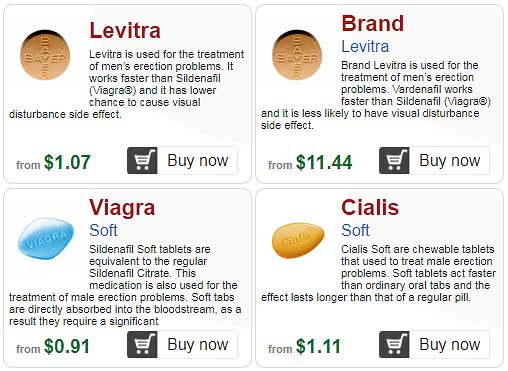Screen dimensions: 508x371
Task: Click the $1.11 price
Action: pyautogui.click(x=318, y=346)
